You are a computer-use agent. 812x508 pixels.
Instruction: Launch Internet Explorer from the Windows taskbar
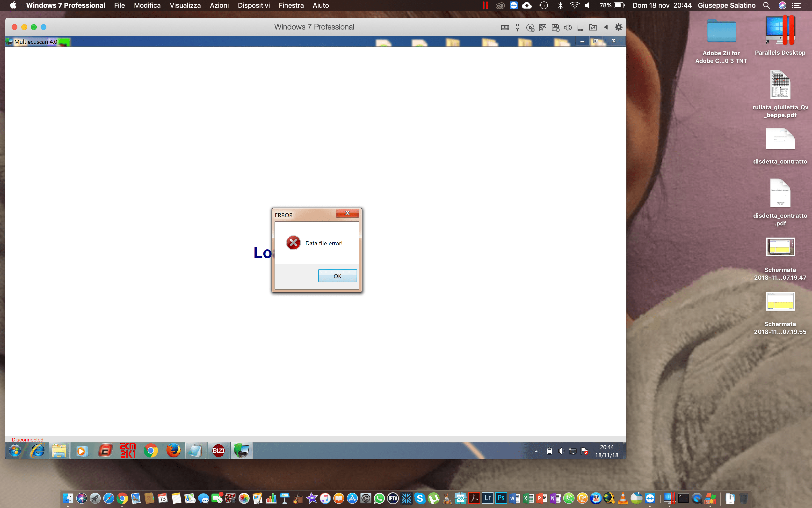point(37,450)
